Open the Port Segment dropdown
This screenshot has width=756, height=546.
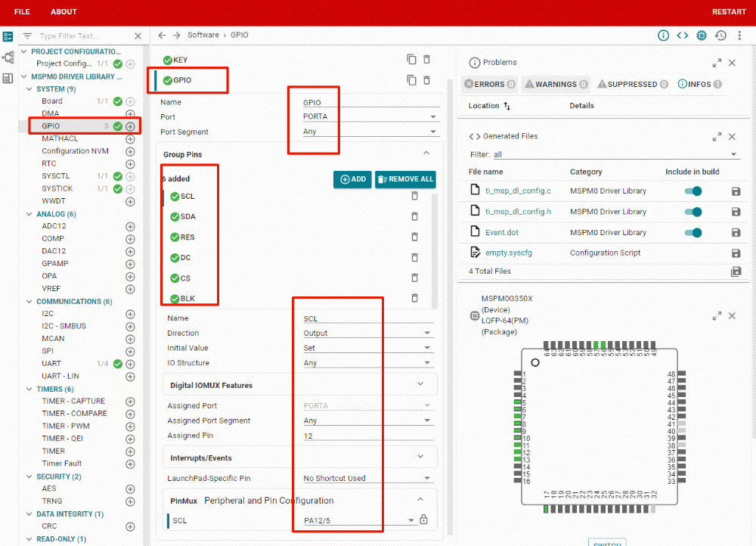(x=370, y=132)
